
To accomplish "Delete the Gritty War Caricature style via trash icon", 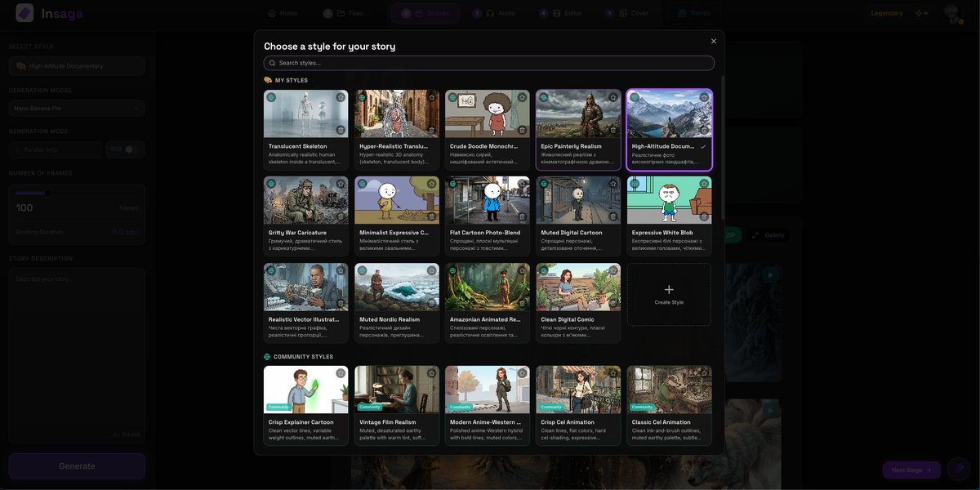I will click(x=341, y=216).
